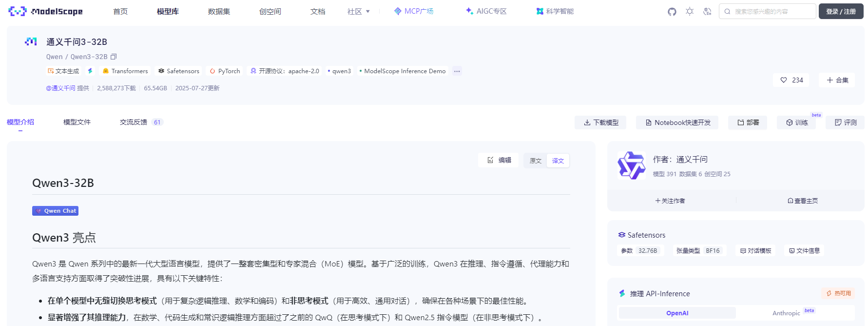Select the 模型介绍 tab
The width and height of the screenshot is (868, 326).
point(20,122)
